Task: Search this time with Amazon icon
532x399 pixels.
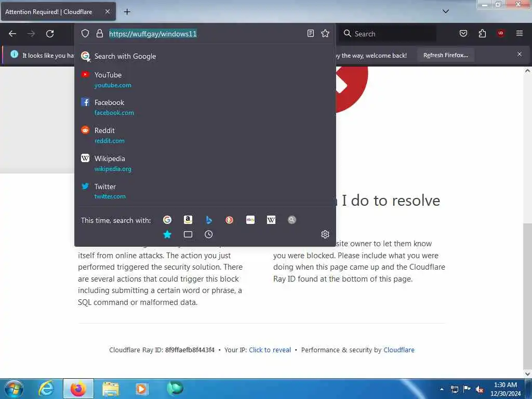Action: click(188, 220)
